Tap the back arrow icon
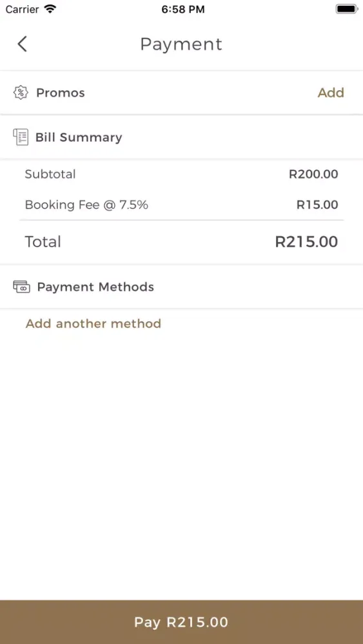 click(22, 44)
